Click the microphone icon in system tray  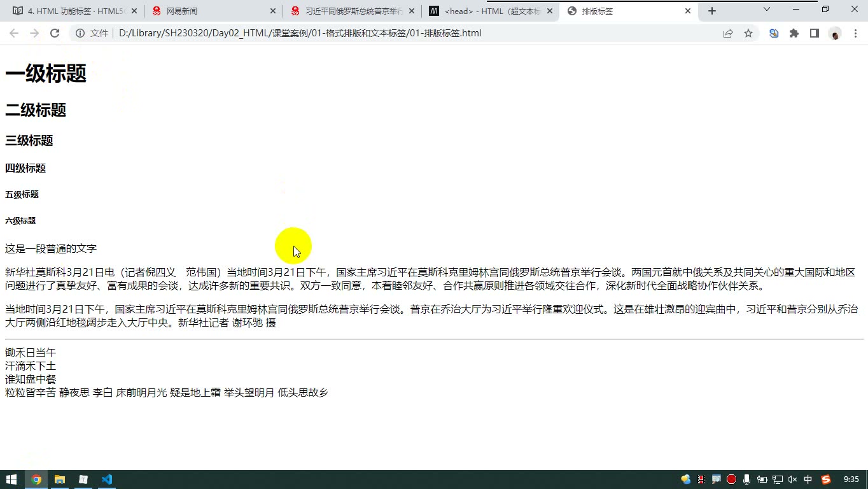tap(747, 479)
